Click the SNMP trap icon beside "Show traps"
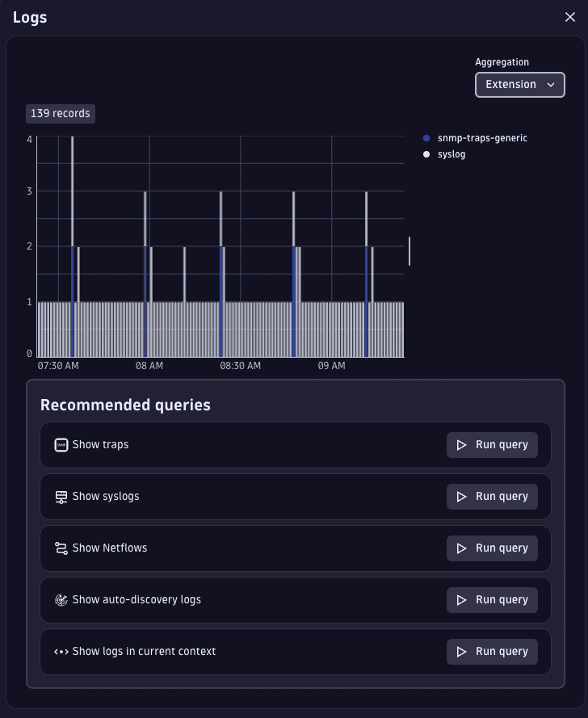 pyautogui.click(x=61, y=444)
